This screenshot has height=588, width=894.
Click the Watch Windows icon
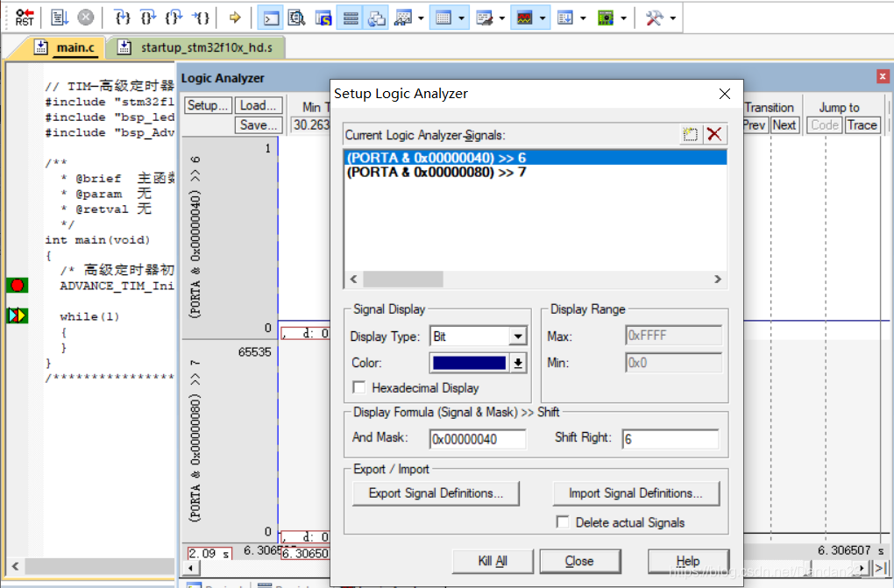pos(403,18)
